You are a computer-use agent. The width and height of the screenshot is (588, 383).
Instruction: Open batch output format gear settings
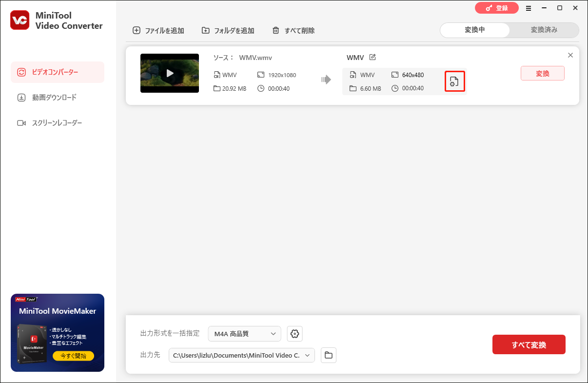click(x=294, y=334)
